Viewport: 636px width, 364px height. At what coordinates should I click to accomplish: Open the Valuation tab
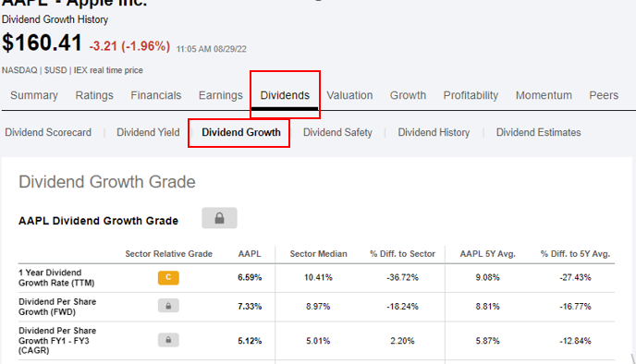click(349, 95)
